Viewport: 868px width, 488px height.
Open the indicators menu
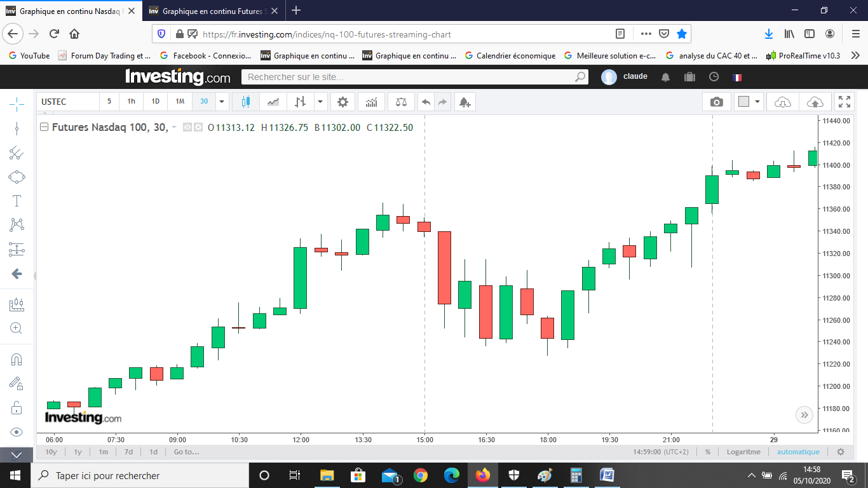[372, 102]
